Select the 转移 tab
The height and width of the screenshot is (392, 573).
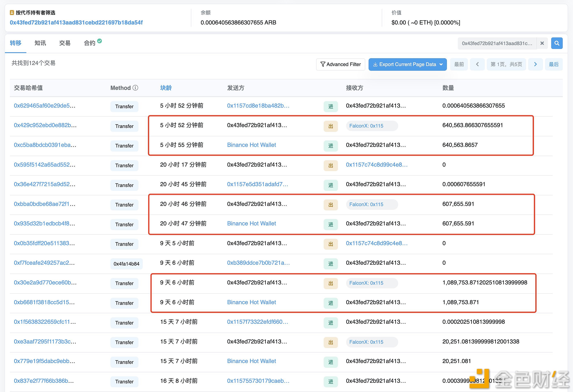[x=15, y=43]
